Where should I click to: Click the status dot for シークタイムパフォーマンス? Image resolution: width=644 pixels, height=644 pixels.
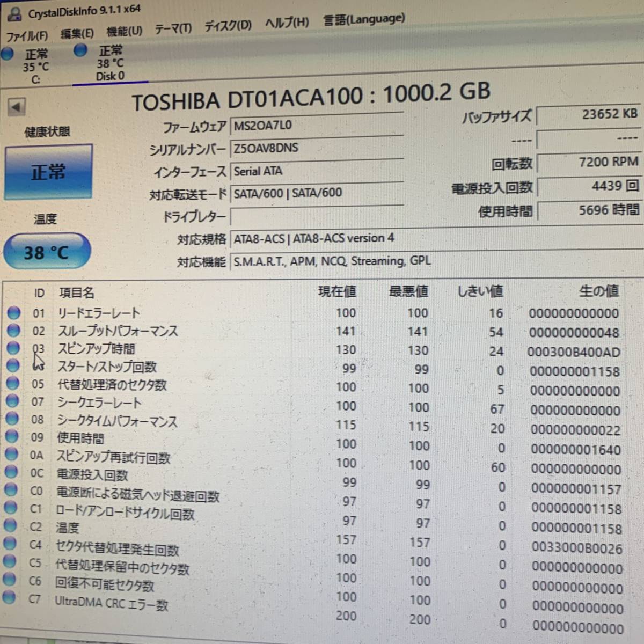point(13,419)
